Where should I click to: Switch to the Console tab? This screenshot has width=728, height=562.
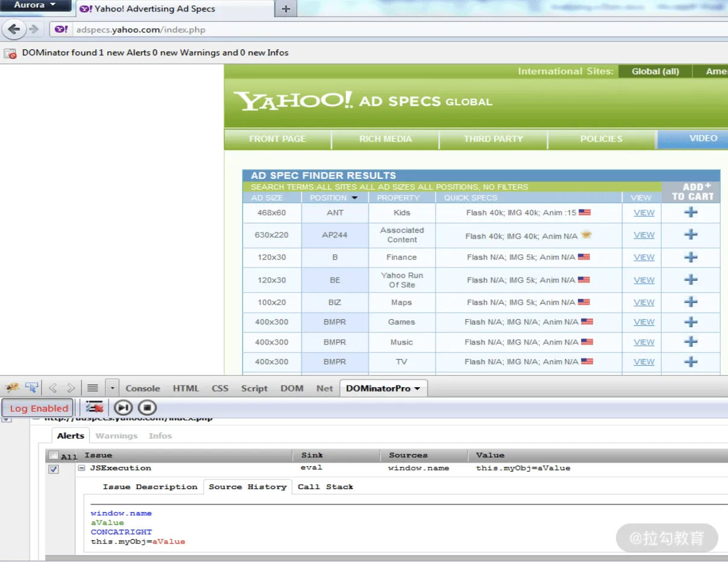[x=143, y=389]
